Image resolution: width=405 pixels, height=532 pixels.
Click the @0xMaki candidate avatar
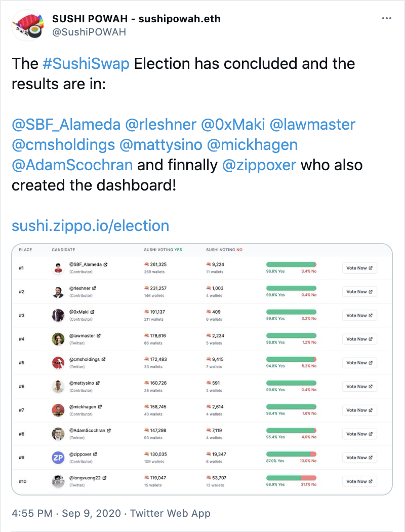tap(58, 316)
